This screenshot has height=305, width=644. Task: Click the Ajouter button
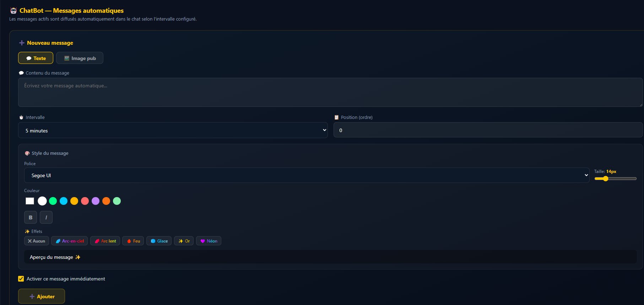click(x=42, y=296)
